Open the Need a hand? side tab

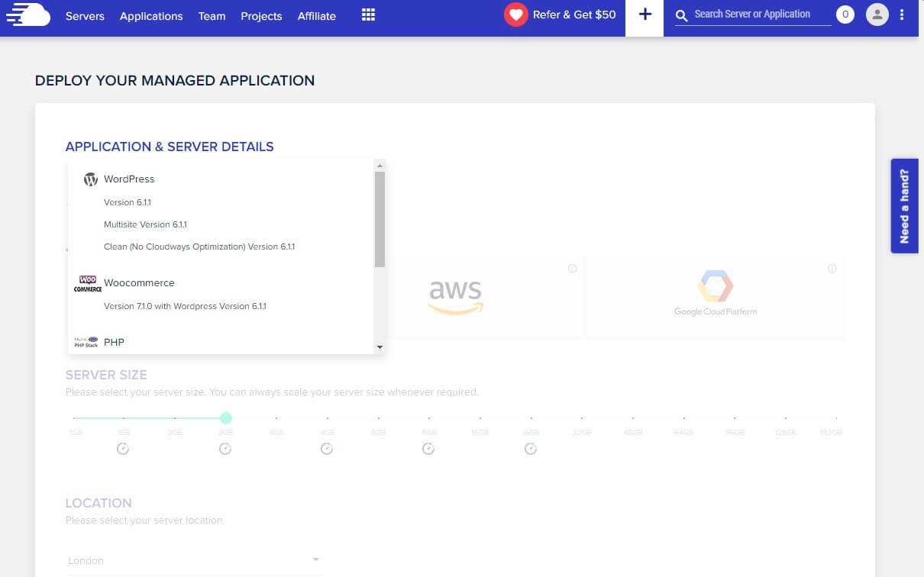[904, 206]
